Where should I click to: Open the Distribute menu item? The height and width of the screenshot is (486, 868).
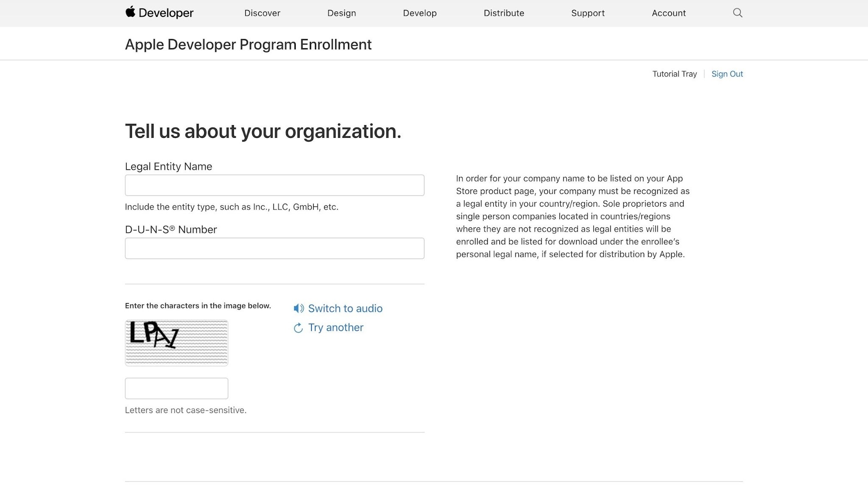(x=504, y=13)
